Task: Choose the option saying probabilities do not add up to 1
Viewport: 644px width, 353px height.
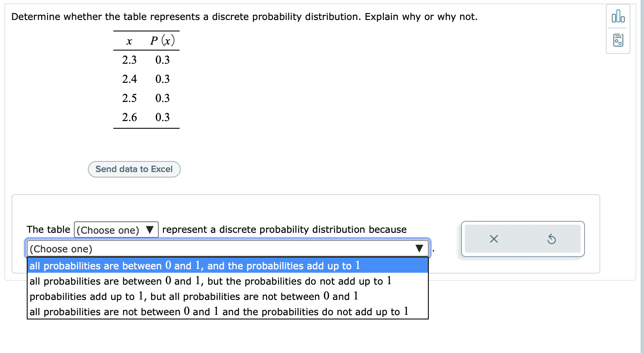Action: tap(210, 281)
